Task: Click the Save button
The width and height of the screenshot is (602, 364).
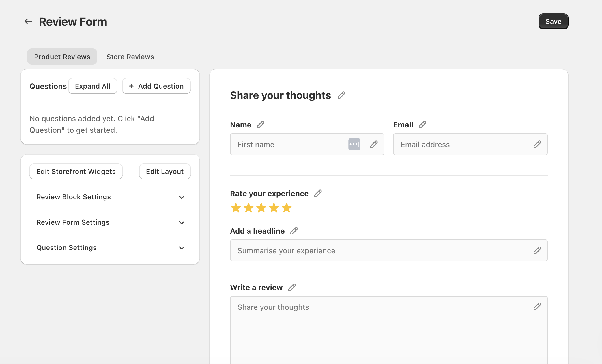Action: [553, 21]
